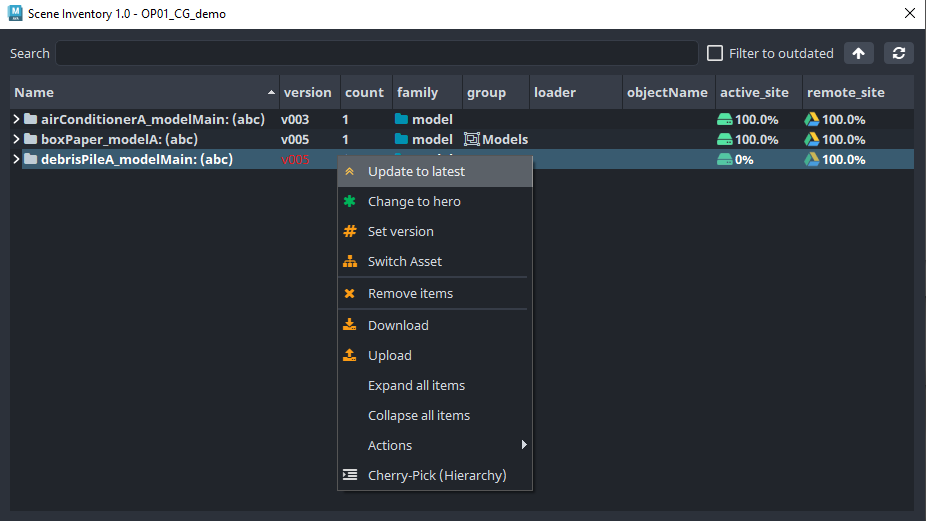
Task: Sort by the active_site column header
Action: (758, 92)
